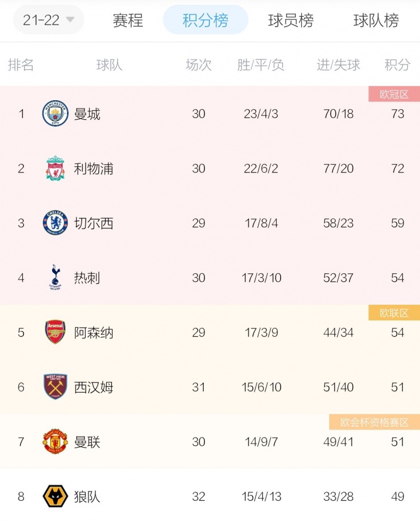
Task: Open the Arsenal crest icon
Action: [x=55, y=332]
